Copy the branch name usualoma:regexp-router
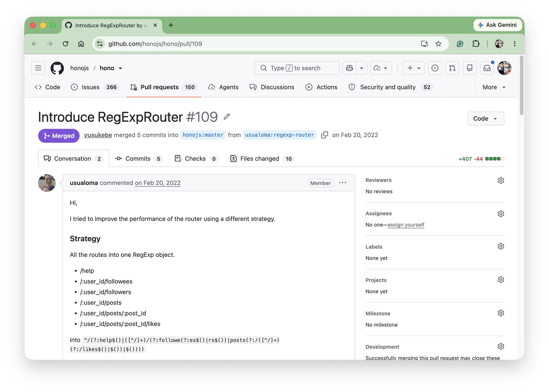Image resolution: width=549 pixels, height=392 pixels. [x=325, y=135]
